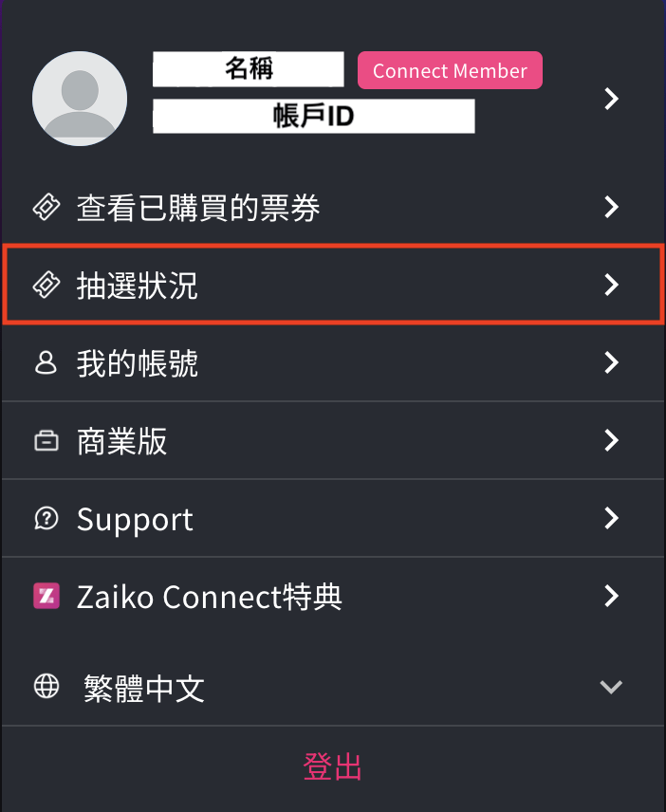Select the Support menu entry
Screen dimensions: 666x812
tap(333, 518)
